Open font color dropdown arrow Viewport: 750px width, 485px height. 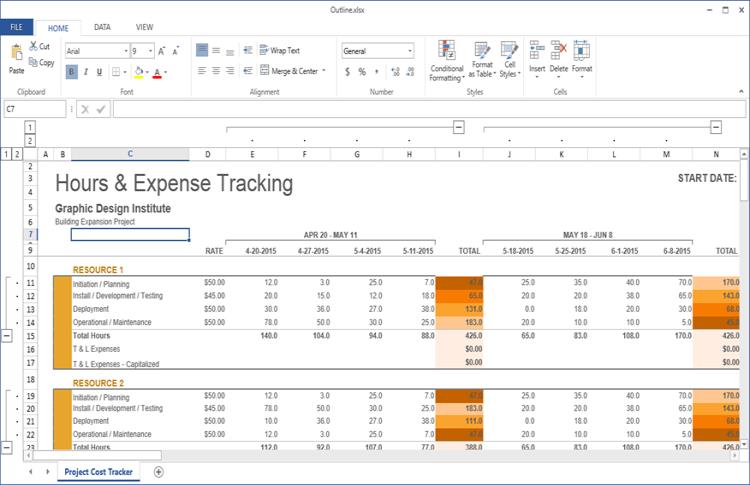(165, 72)
